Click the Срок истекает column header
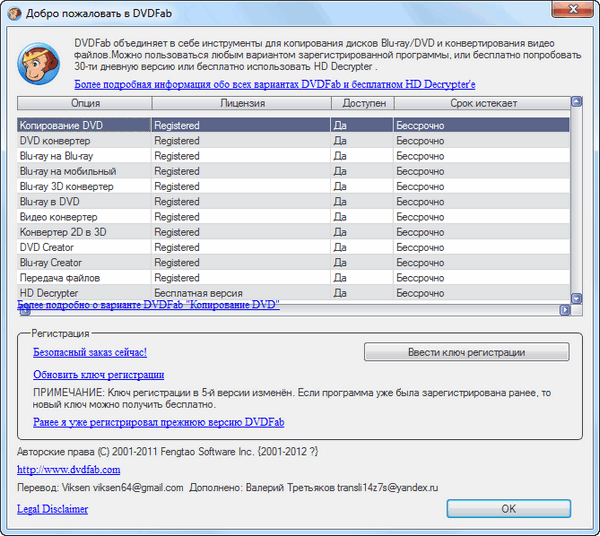The image size is (600, 536). (x=480, y=103)
